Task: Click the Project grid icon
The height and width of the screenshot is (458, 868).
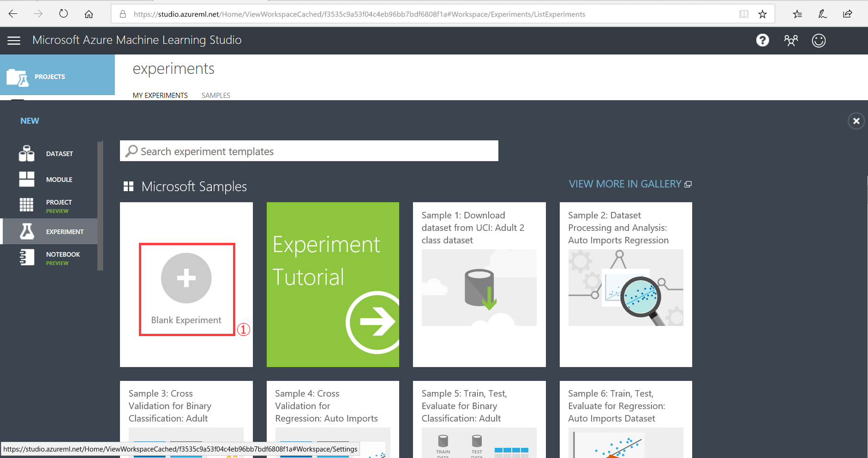Action: click(x=26, y=205)
